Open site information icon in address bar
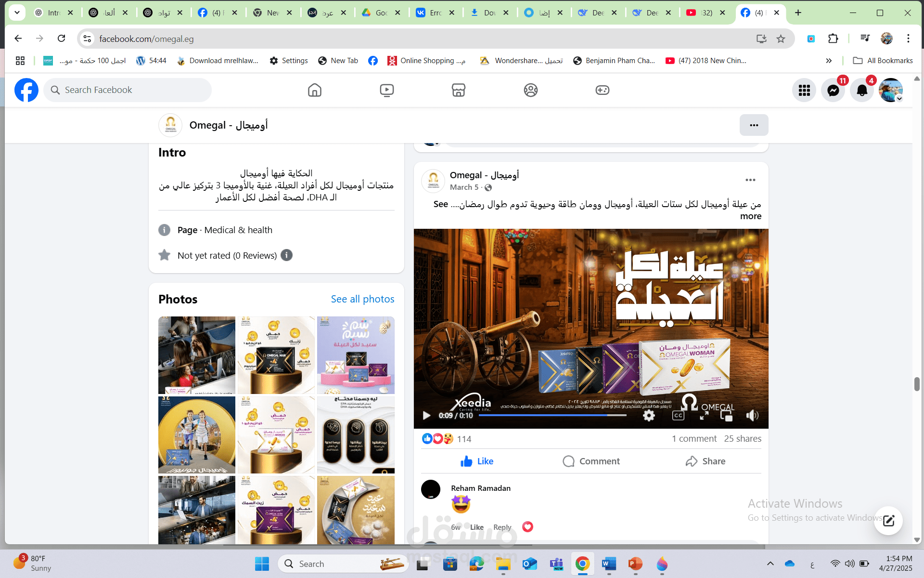The image size is (924, 578). pyautogui.click(x=87, y=39)
